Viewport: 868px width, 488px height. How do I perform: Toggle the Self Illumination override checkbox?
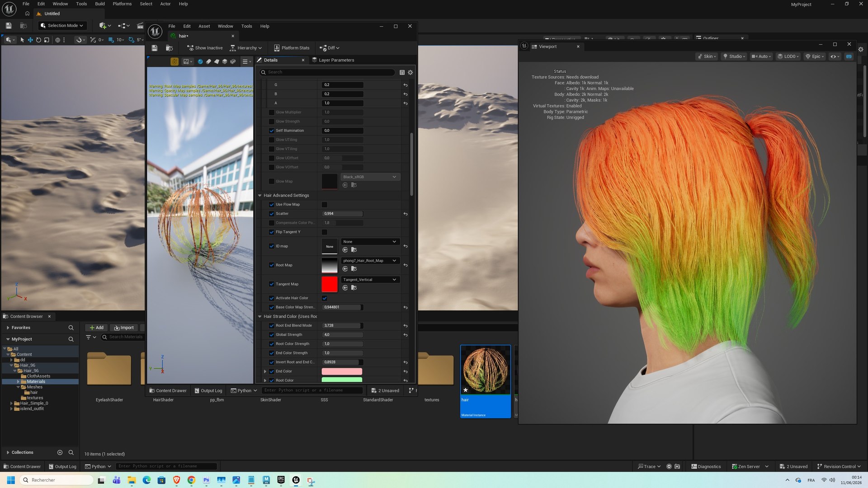(x=272, y=131)
